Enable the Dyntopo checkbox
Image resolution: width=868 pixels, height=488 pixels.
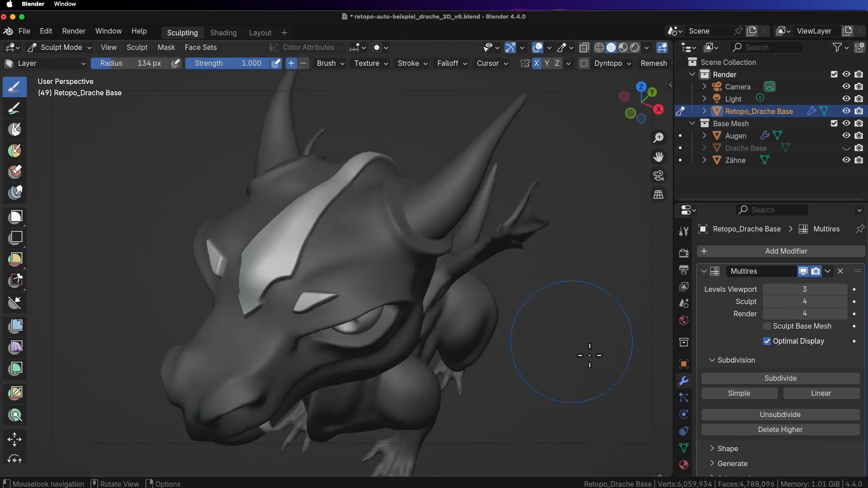coord(584,63)
